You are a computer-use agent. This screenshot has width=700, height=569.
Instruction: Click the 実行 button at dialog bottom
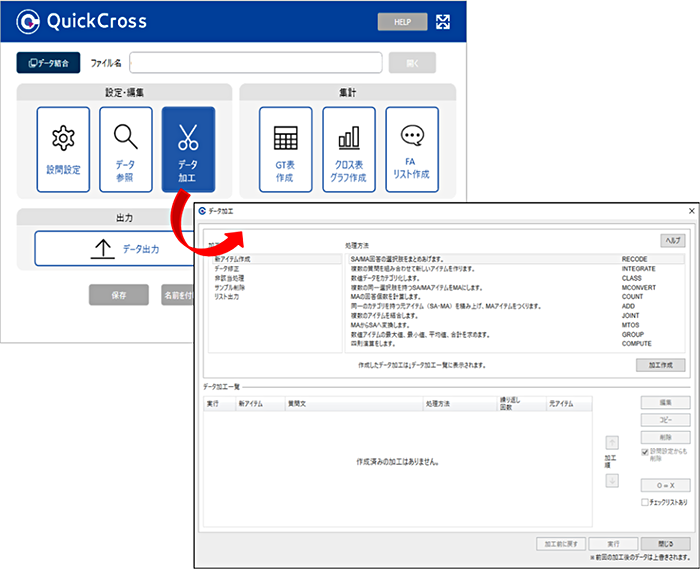click(613, 544)
